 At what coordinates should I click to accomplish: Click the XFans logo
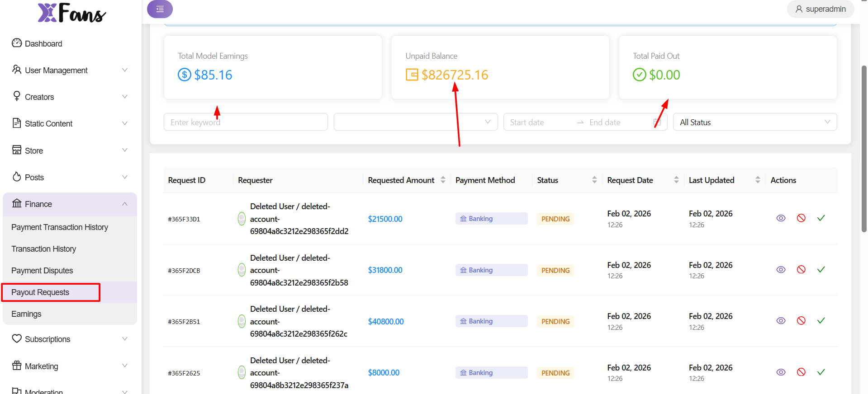point(71,13)
